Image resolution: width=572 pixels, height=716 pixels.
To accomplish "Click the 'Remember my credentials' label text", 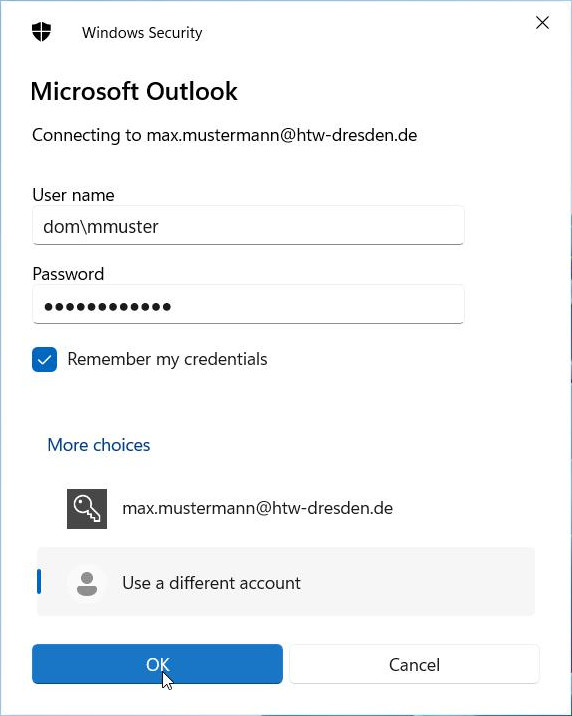I will tap(167, 359).
